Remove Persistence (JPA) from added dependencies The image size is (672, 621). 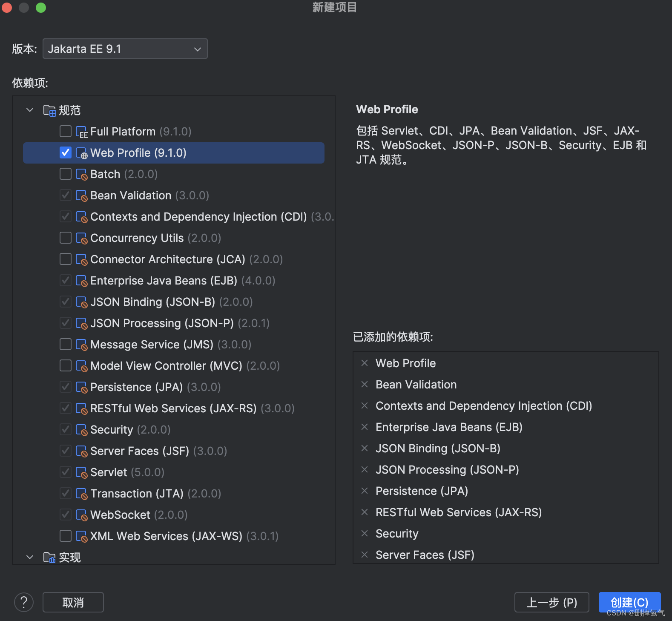(365, 491)
